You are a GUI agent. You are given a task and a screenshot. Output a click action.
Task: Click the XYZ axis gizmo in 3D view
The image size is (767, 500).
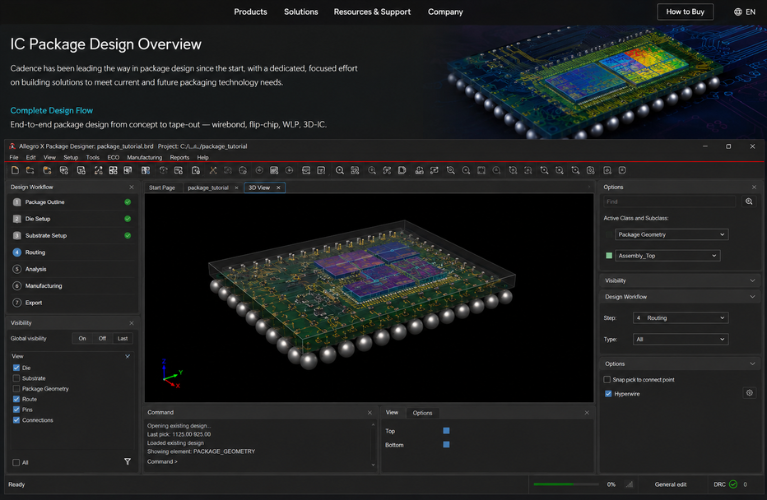172,373
